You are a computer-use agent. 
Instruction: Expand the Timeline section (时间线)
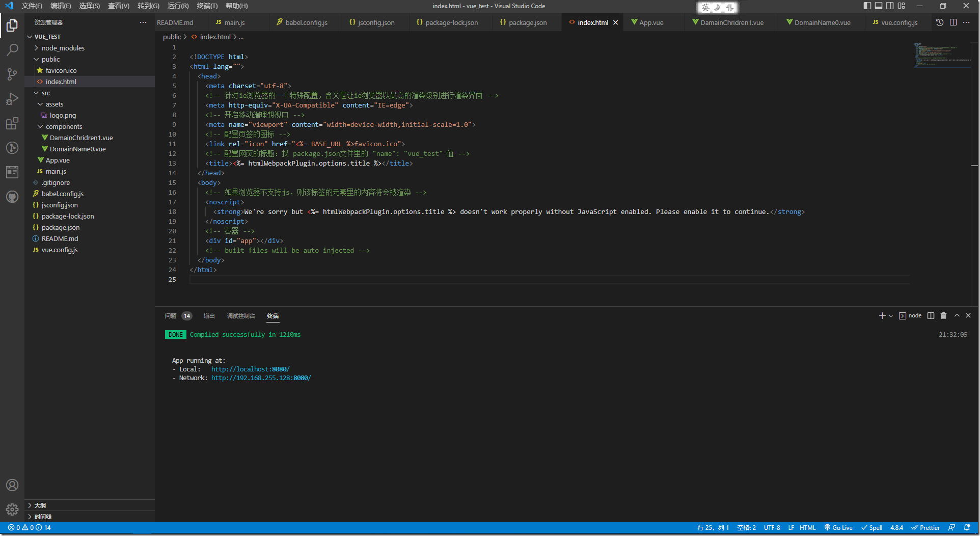[x=90, y=517]
